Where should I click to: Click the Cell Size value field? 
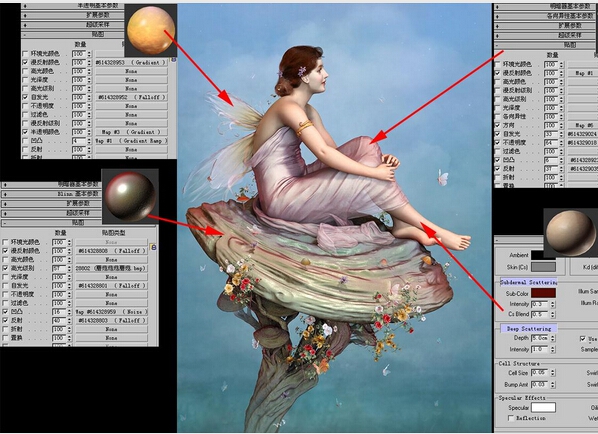click(540, 373)
